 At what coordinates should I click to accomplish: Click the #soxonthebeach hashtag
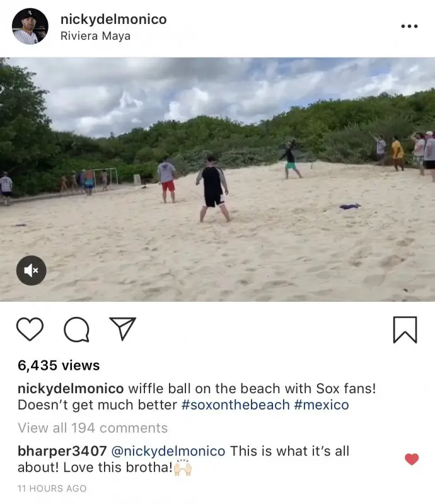coord(236,405)
